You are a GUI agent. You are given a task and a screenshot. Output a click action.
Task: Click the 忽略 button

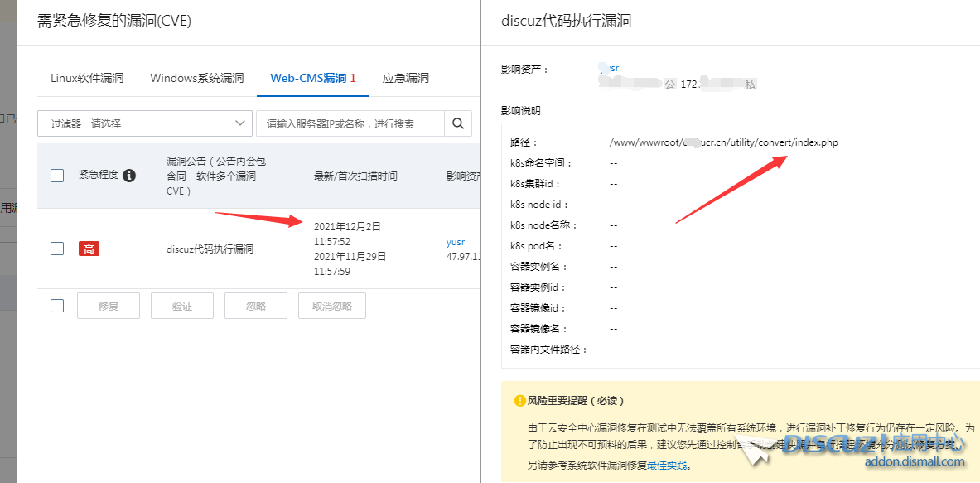(x=256, y=306)
